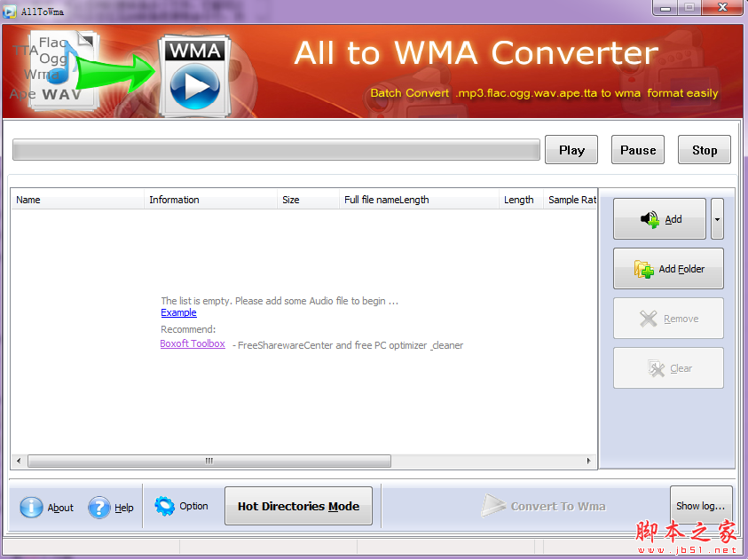
Task: Click the Add Folder button label
Action: coord(681,269)
